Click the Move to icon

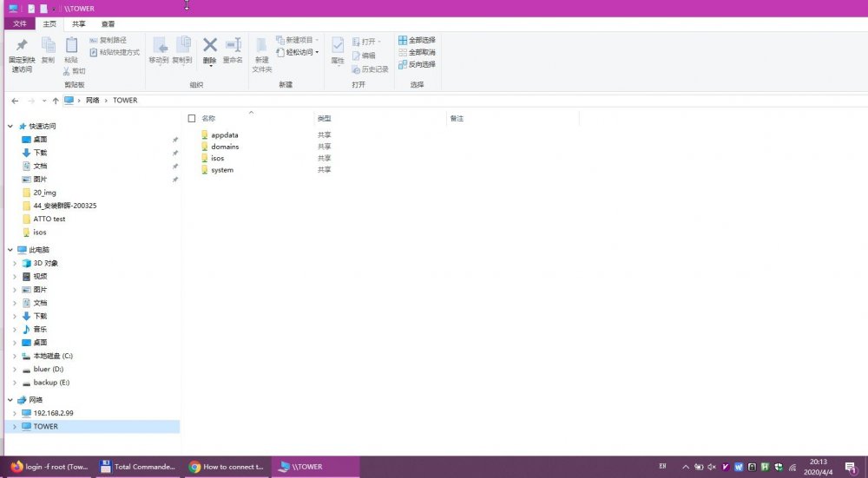tap(160, 45)
